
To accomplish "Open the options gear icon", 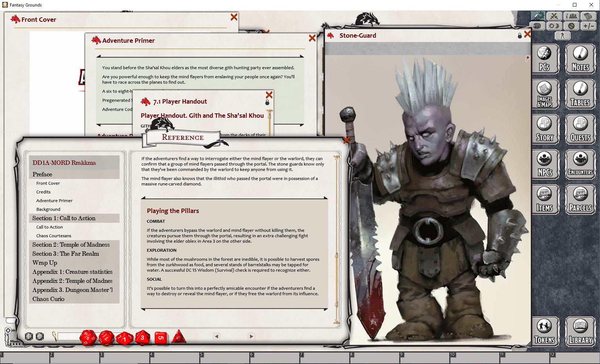I will [571, 26].
